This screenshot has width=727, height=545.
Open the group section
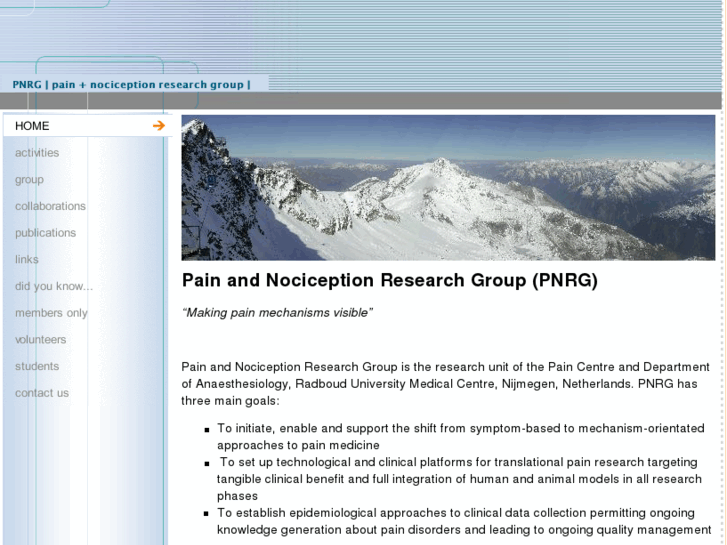pyautogui.click(x=29, y=180)
